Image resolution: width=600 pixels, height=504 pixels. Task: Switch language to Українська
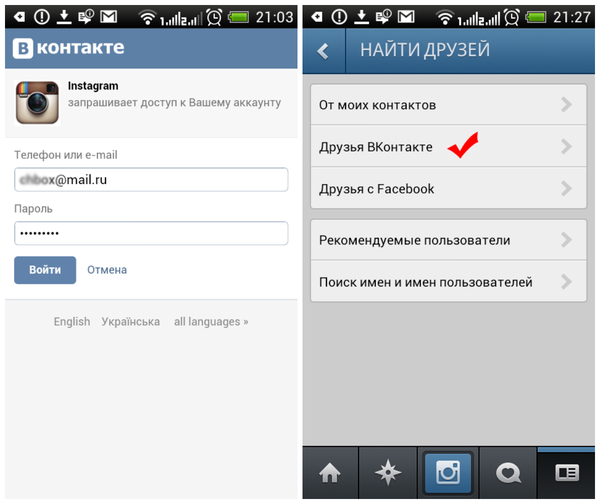[x=130, y=321]
